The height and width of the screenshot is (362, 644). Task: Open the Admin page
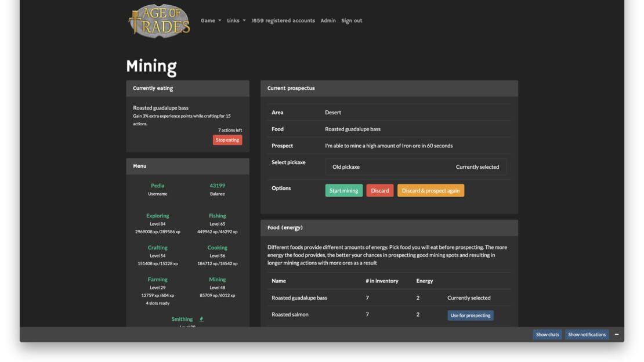click(328, 20)
